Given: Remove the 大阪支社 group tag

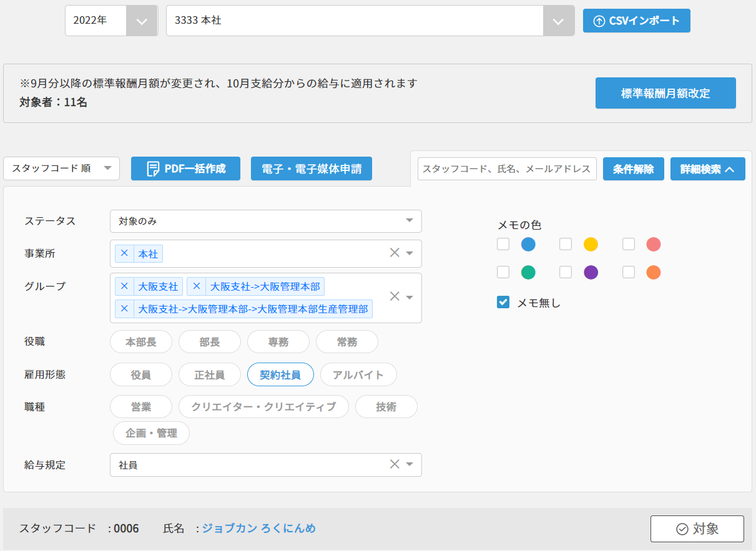Looking at the screenshot, I should (124, 286).
